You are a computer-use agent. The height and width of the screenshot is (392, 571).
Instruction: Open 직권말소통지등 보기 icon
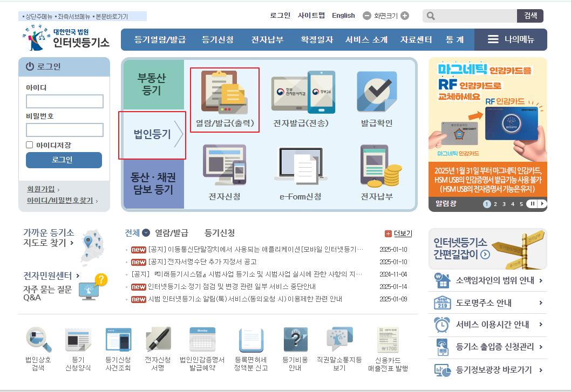pyautogui.click(x=339, y=339)
